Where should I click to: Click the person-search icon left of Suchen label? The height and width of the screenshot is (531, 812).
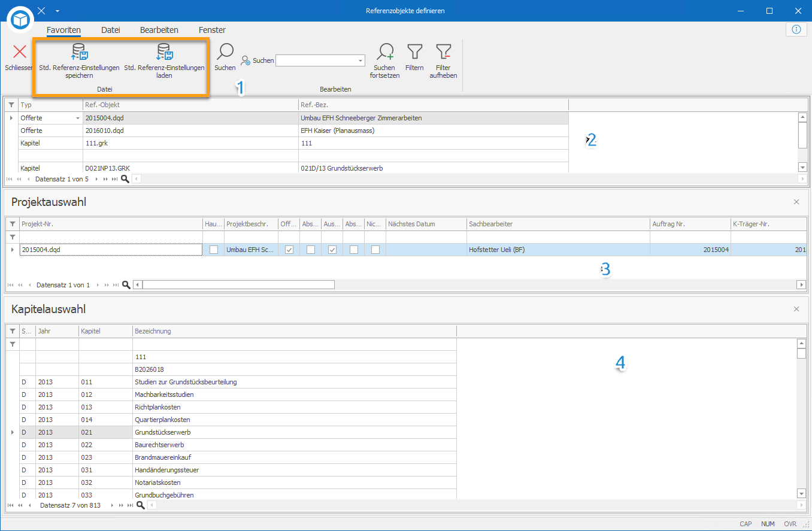click(x=246, y=60)
